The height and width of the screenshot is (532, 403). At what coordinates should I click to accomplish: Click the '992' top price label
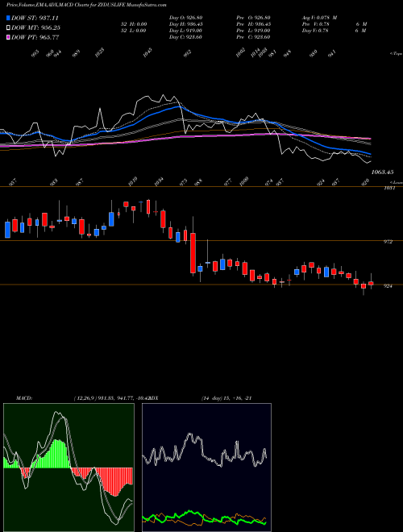(188, 53)
